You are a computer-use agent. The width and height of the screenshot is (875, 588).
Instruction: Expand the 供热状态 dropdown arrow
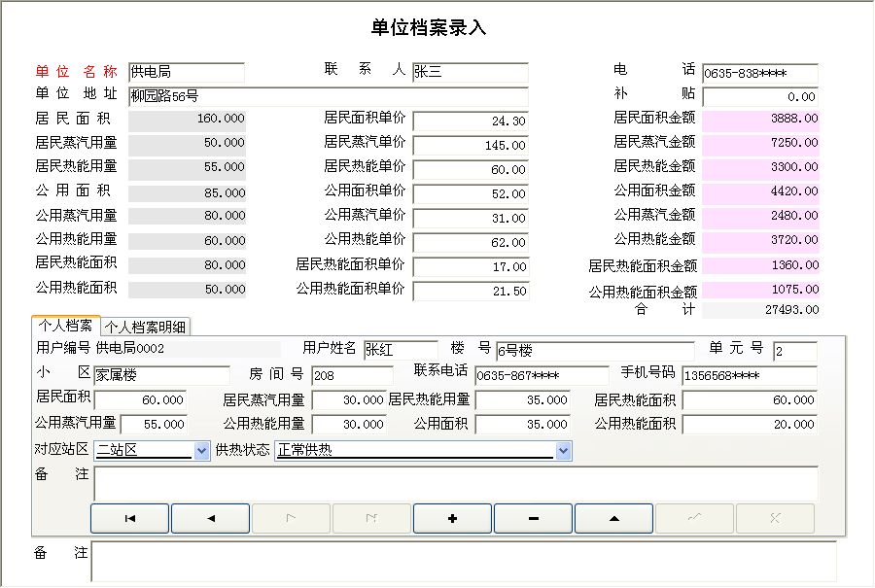564,450
